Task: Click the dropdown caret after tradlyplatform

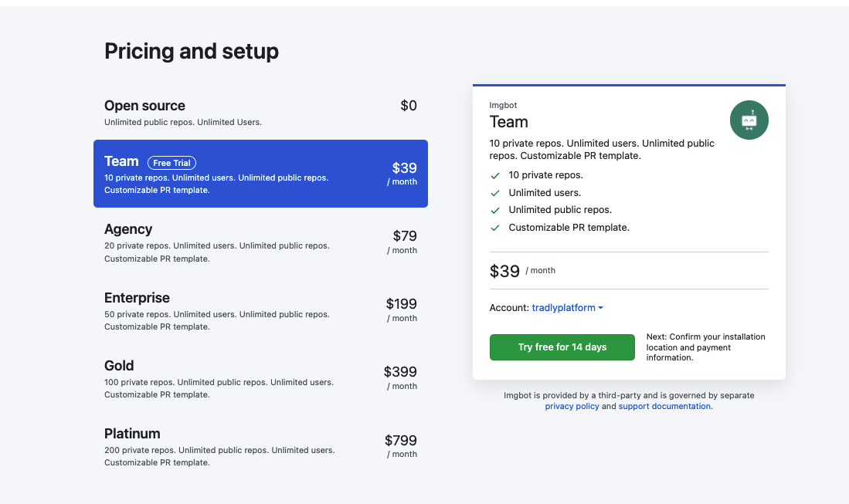Action: [599, 307]
